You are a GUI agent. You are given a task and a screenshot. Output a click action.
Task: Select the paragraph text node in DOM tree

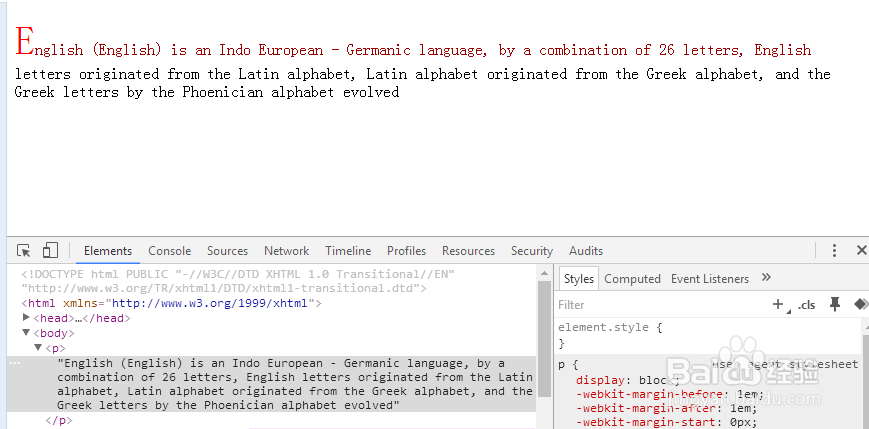pyautogui.click(x=295, y=384)
